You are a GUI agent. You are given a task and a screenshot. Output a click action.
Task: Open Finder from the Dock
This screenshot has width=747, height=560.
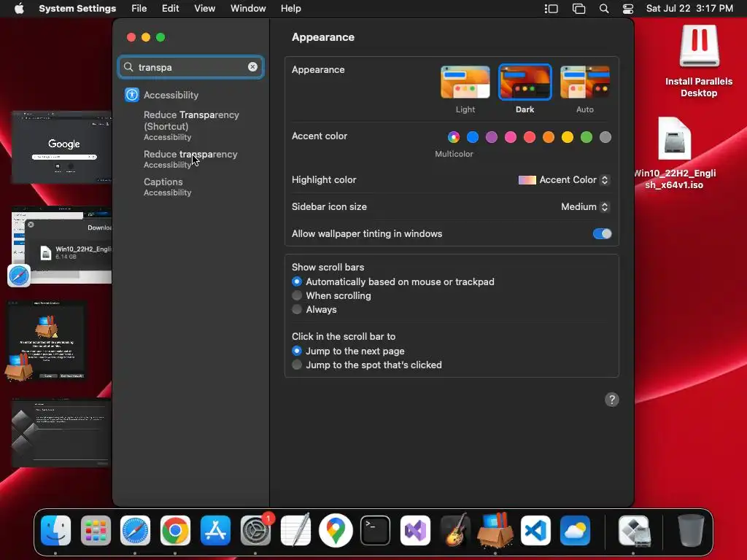(55, 531)
